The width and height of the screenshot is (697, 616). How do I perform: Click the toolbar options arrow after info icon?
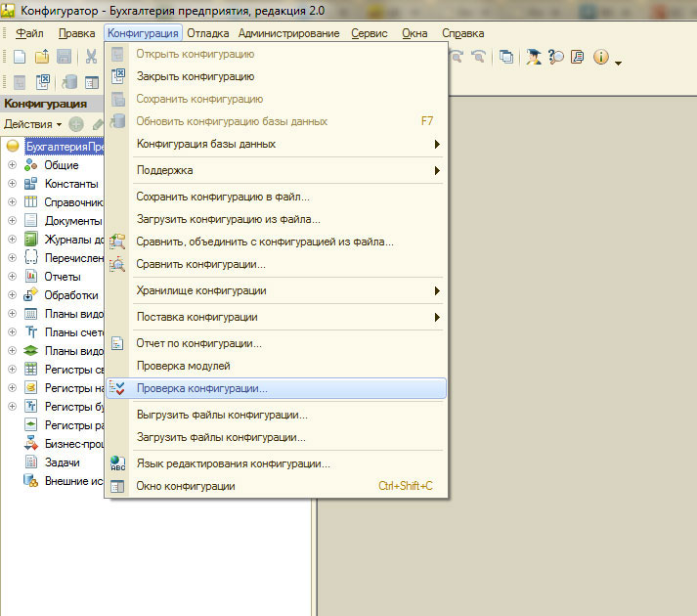[x=618, y=61]
